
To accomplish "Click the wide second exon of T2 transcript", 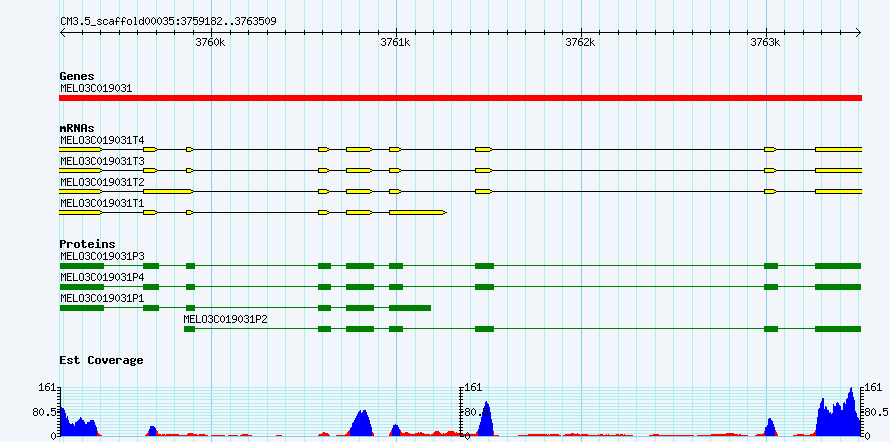I will (168, 192).
